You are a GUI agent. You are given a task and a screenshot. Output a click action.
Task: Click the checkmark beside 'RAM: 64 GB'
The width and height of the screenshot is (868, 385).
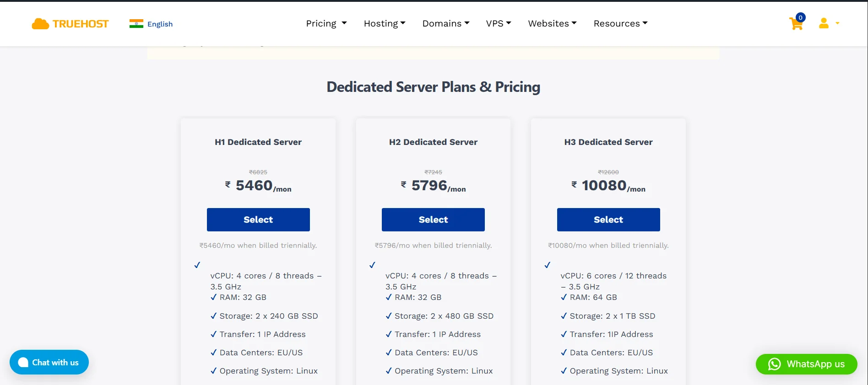(564, 297)
